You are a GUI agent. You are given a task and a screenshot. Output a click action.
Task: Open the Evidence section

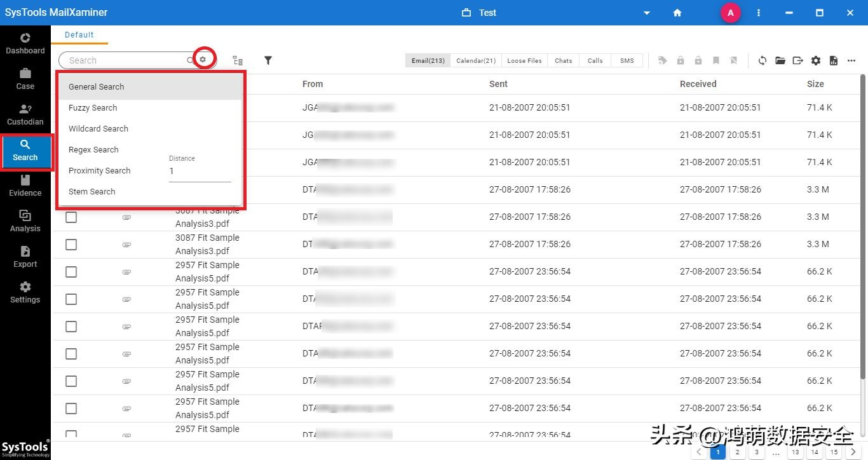pyautogui.click(x=25, y=186)
